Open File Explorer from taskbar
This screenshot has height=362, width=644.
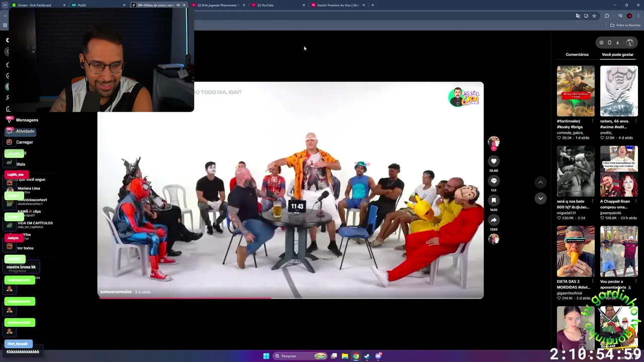pos(345,356)
